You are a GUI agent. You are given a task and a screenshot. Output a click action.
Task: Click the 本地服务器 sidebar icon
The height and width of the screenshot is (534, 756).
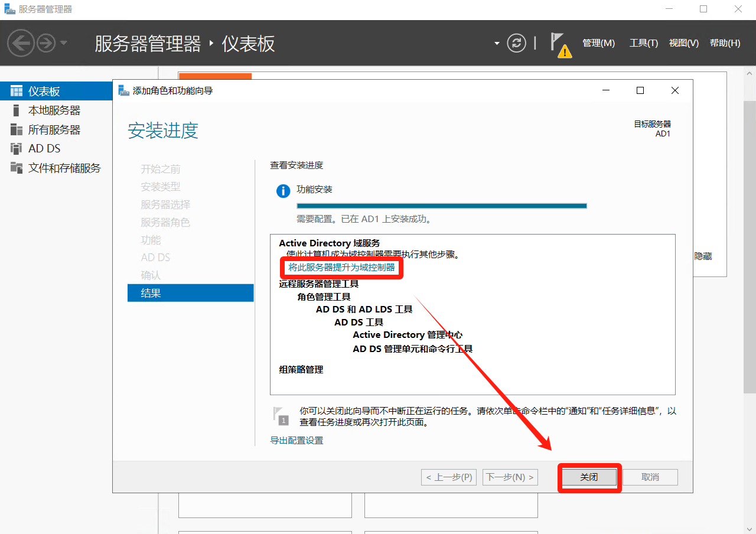point(17,110)
